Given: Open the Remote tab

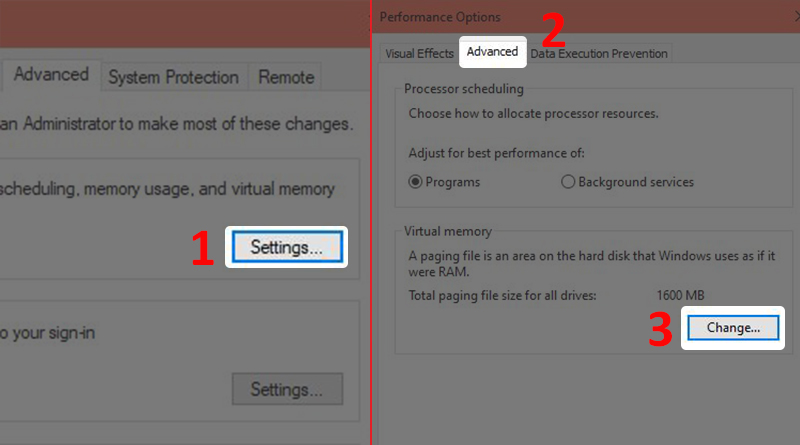Looking at the screenshot, I should coord(286,77).
